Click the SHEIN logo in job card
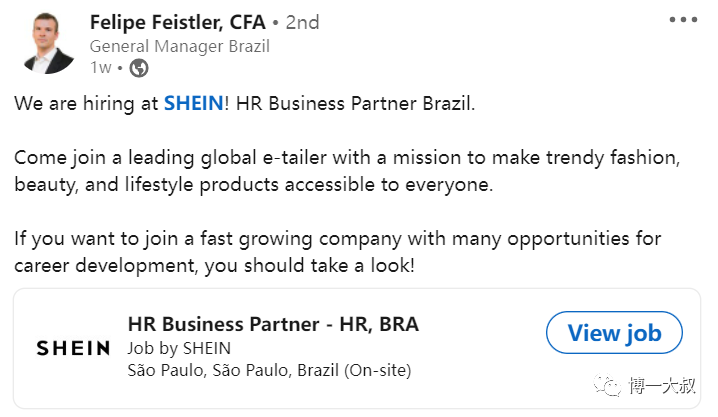Screen dimensions: 718x417 point(73,348)
